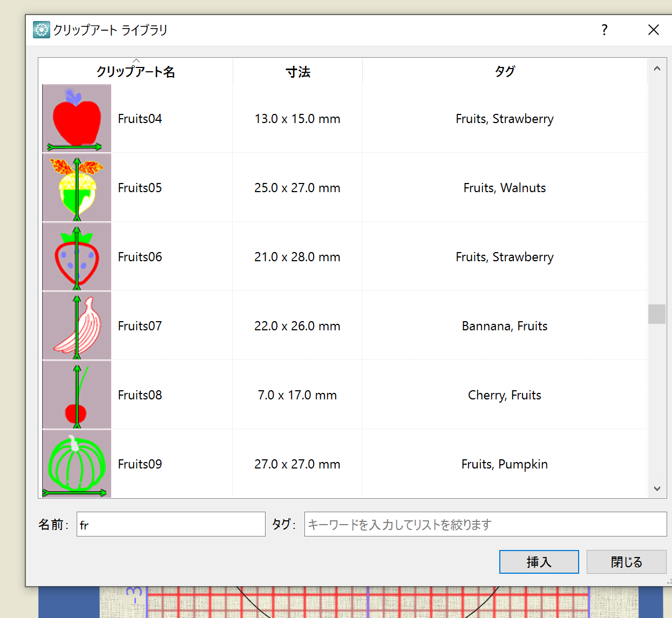The image size is (672, 618).
Task: Select the Fruits04 red apple thumbnail
Action: point(77,118)
